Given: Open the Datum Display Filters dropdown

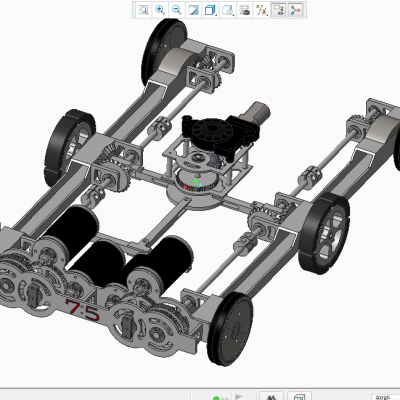Looking at the screenshot, I should [262, 10].
